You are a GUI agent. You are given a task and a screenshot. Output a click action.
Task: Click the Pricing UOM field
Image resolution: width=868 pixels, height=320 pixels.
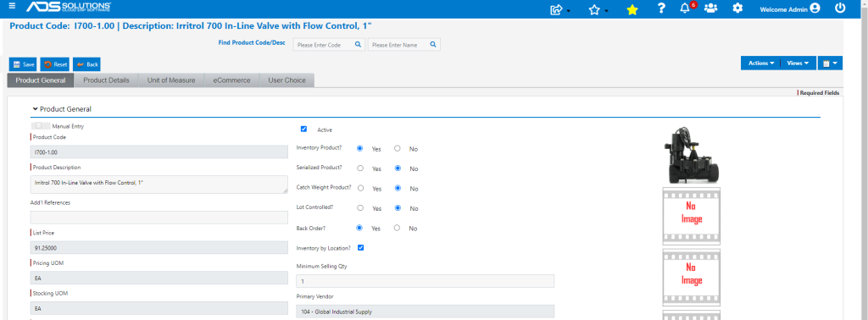click(159, 278)
